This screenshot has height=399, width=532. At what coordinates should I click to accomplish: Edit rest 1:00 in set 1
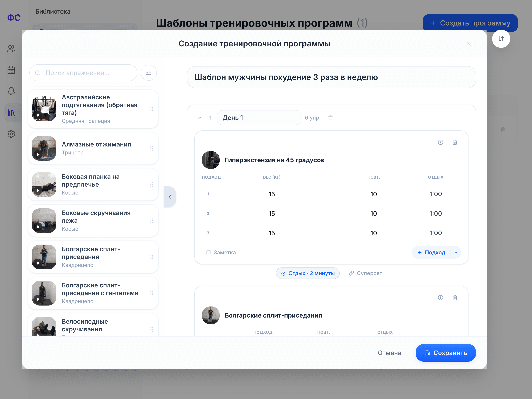coord(435,194)
